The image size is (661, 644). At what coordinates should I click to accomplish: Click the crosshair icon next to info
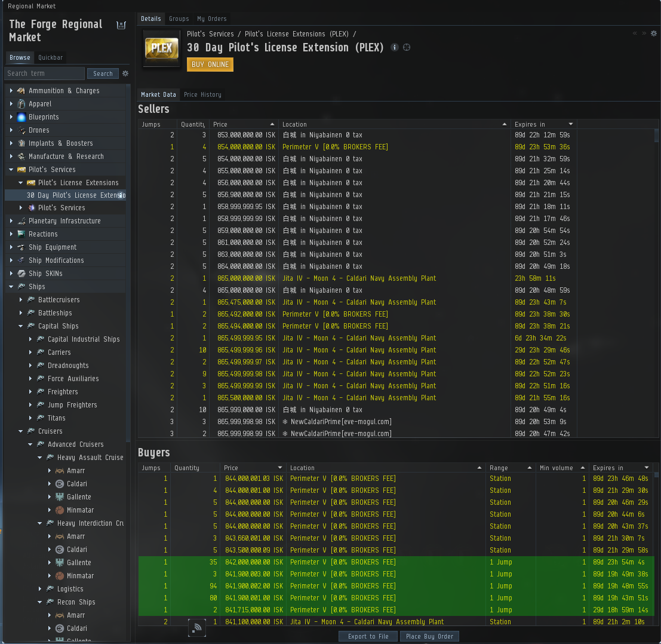pos(407,47)
